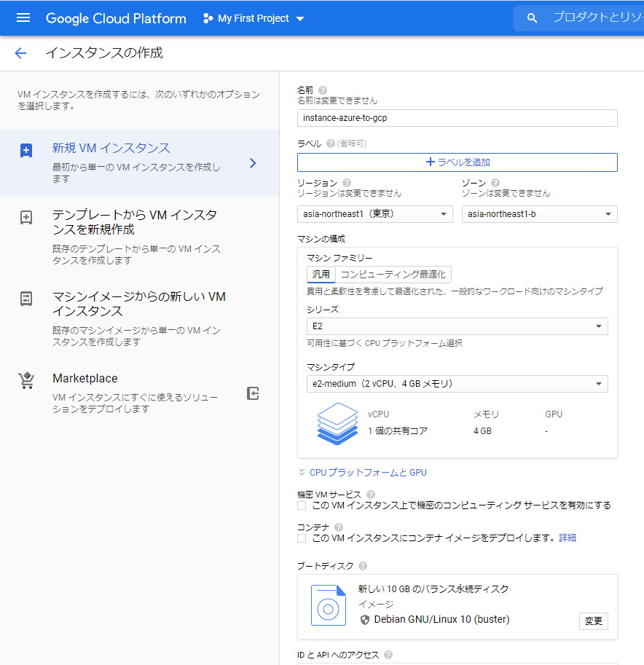Open the シリーズ E2 dropdown
The height and width of the screenshot is (665, 644).
click(458, 326)
